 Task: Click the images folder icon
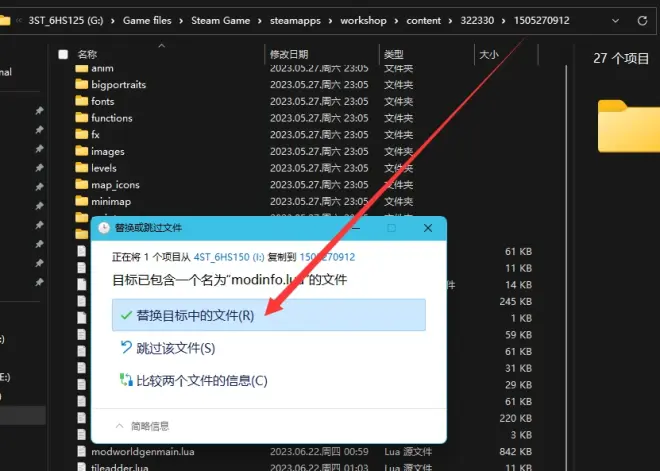point(82,152)
